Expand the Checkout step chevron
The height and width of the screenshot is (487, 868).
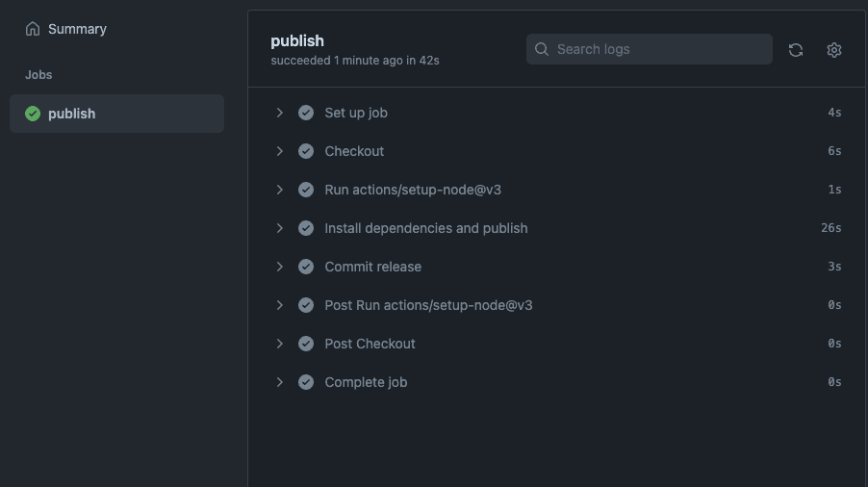(x=280, y=151)
